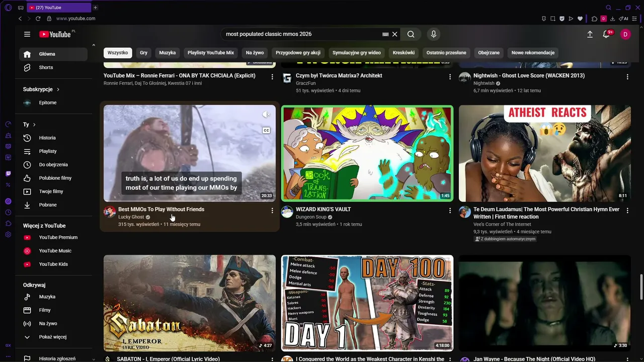
Task: Select the Symulacyjne gry wideo chip
Action: (357, 53)
